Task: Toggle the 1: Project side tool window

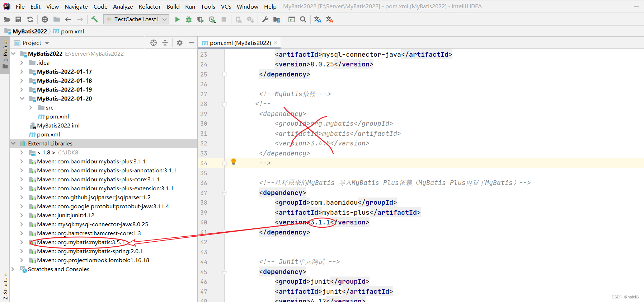Action: coord(5,55)
